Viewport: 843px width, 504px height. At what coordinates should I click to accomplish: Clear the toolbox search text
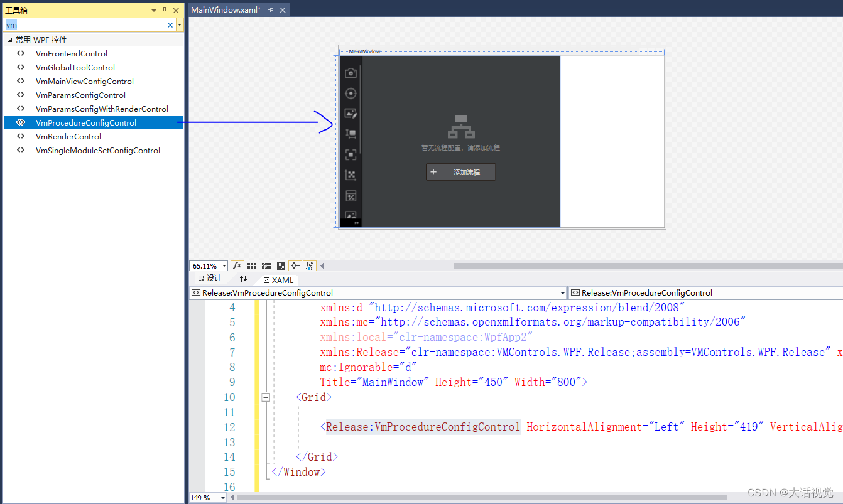[170, 25]
